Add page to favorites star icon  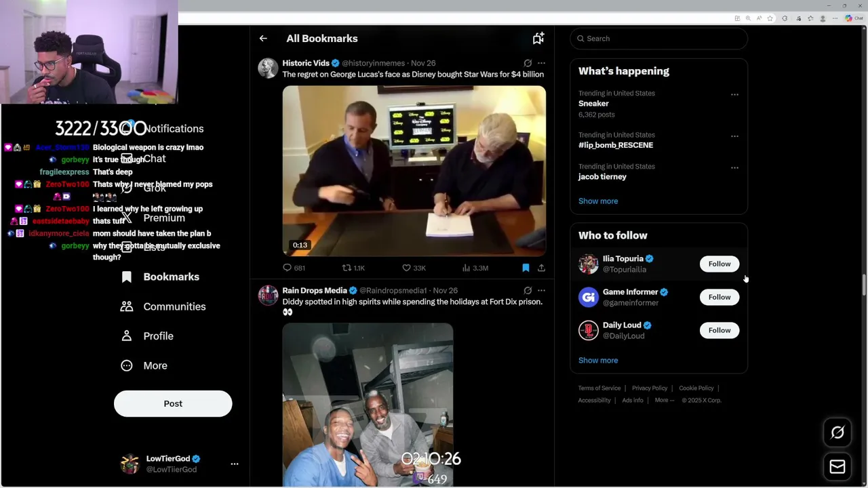pos(770,18)
